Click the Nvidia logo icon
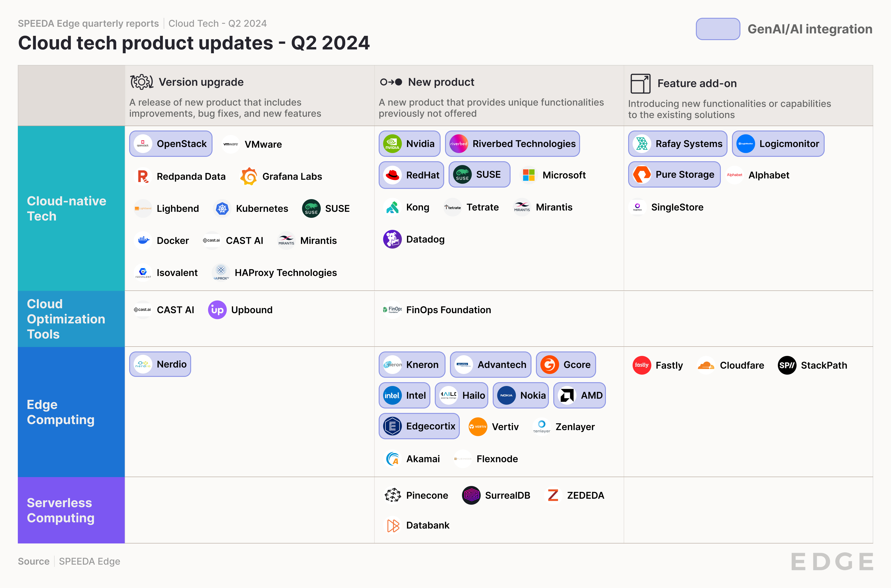 coord(392,144)
